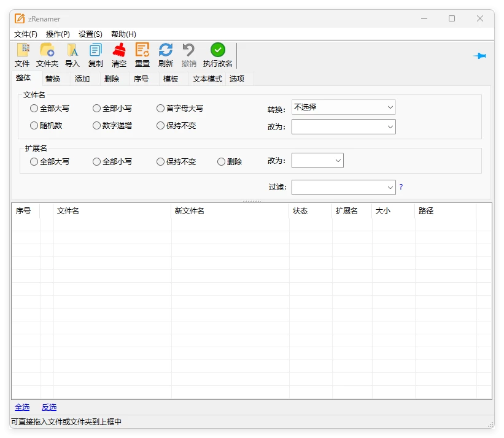Click the 反选 invert-selection link

click(x=48, y=407)
